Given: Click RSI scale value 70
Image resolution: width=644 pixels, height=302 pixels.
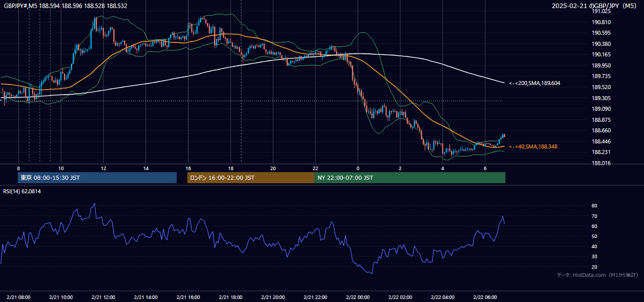Looking at the screenshot, I should (x=594, y=216).
